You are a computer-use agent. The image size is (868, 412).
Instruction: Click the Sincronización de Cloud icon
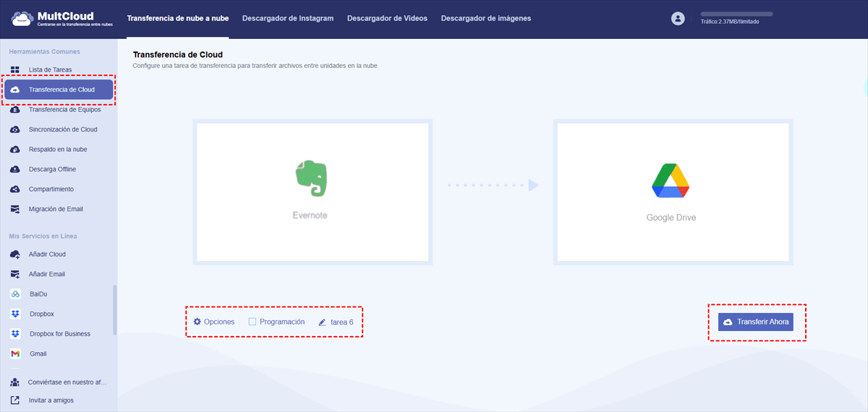14,129
